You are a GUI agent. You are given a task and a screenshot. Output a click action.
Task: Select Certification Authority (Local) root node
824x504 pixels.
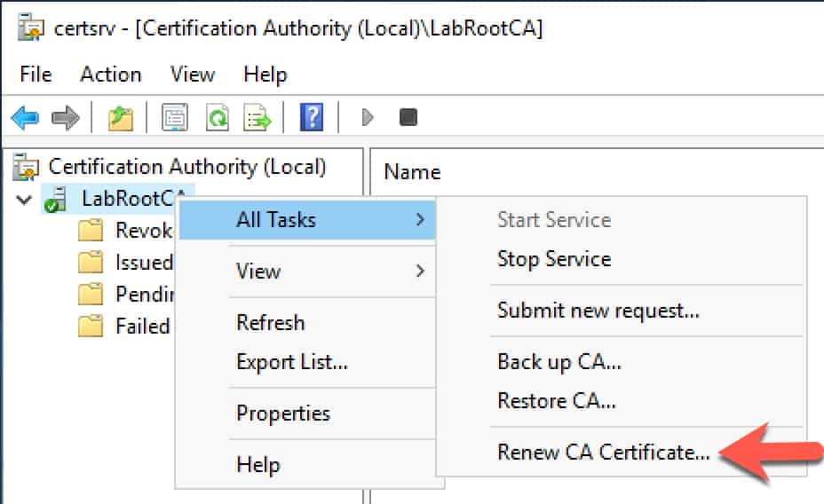coord(187,167)
